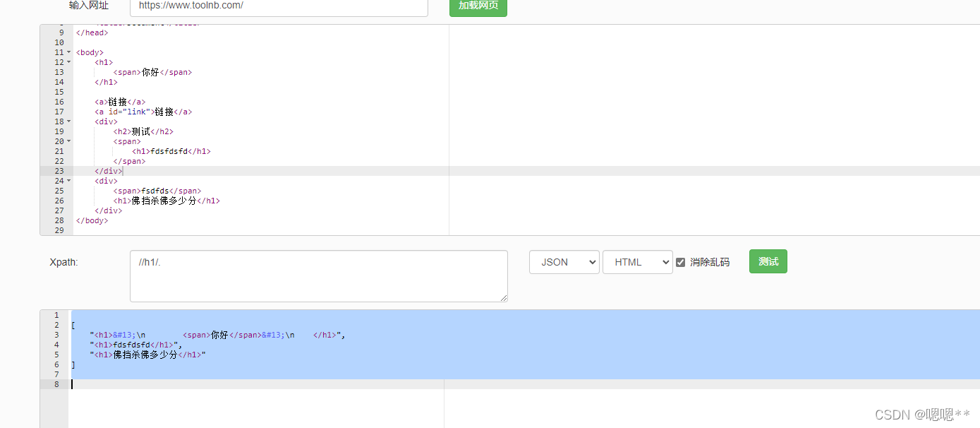Click the result line "<h1>佛挡杀佛多少分</h1>"
This screenshot has width=980, height=428.
[x=147, y=355]
